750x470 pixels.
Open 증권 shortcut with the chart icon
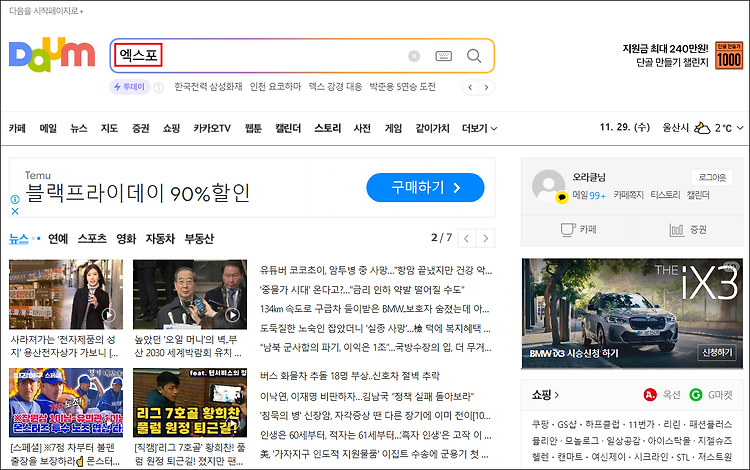click(687, 230)
